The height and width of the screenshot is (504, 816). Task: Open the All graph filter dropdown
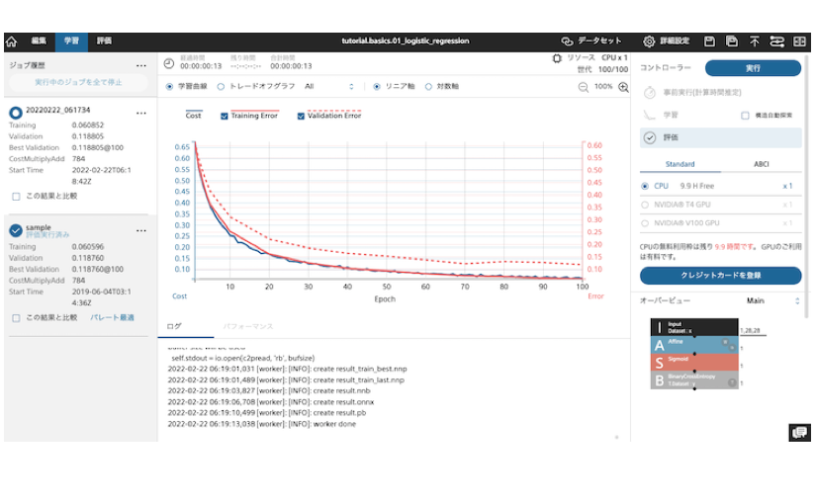coord(329,86)
